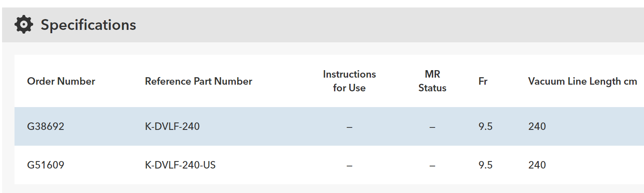Click Fr value 9.5 in G51609 row
644x193 pixels.
click(x=485, y=165)
